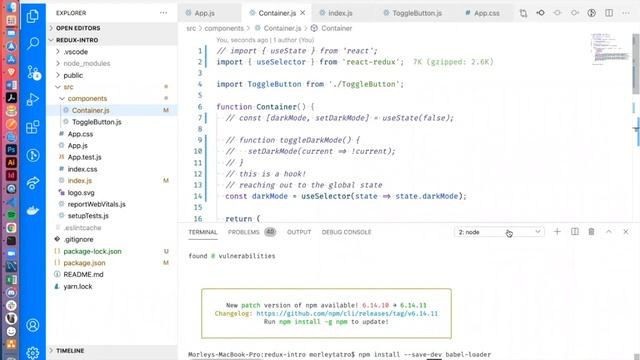Collapse the src folder

68,87
